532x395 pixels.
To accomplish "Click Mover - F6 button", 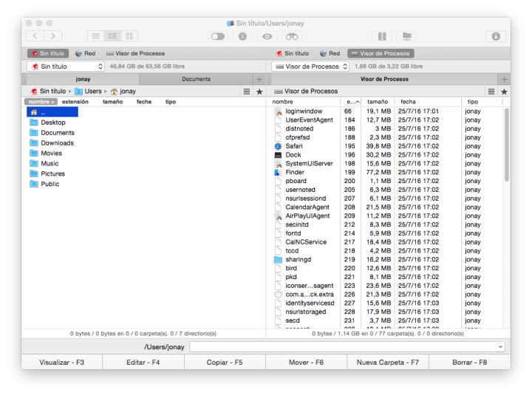I will point(306,362).
